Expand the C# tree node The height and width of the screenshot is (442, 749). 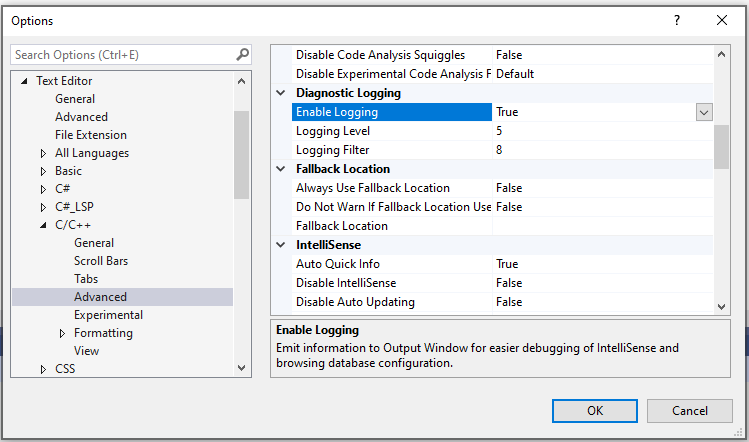click(43, 189)
